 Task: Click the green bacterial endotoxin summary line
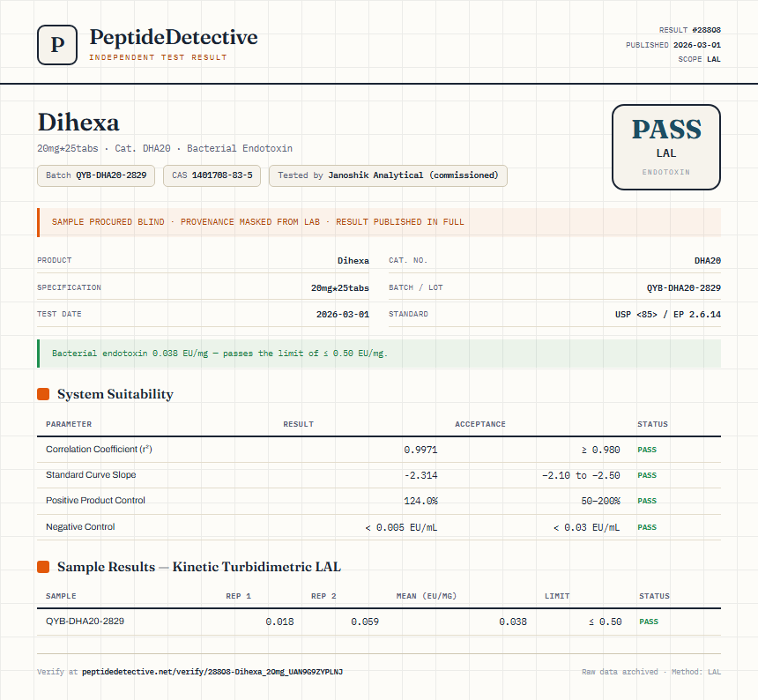[379, 354]
